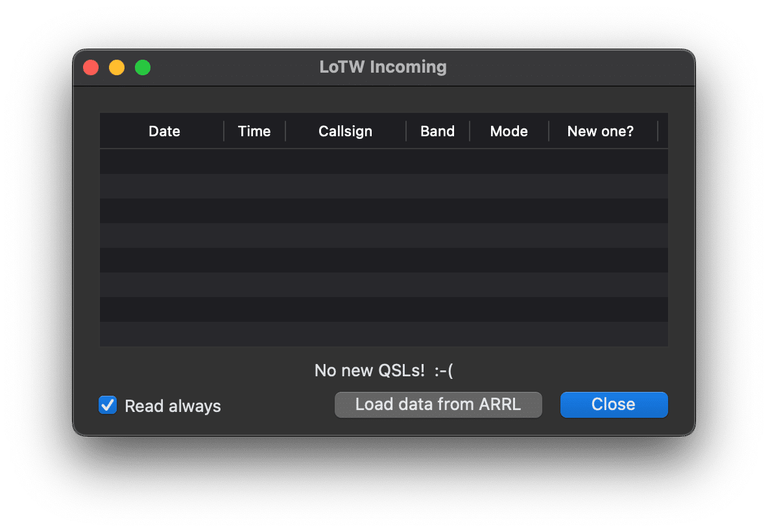The width and height of the screenshot is (768, 532).
Task: Uncheck the Read always checkbox
Action: [108, 405]
